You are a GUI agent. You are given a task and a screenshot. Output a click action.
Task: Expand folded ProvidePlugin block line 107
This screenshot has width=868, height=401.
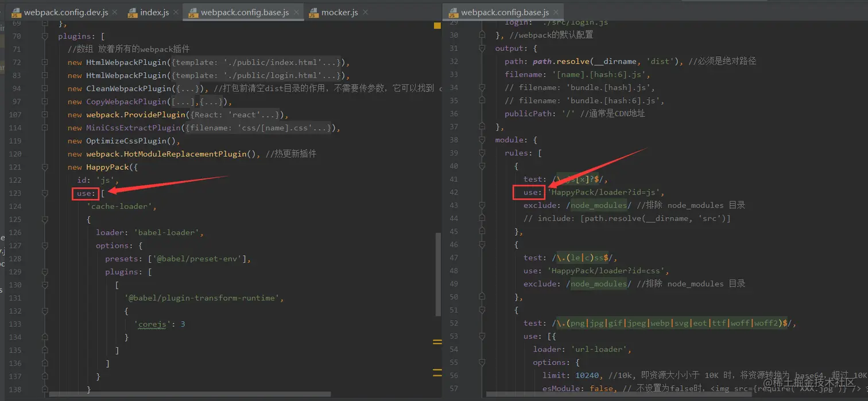click(45, 115)
